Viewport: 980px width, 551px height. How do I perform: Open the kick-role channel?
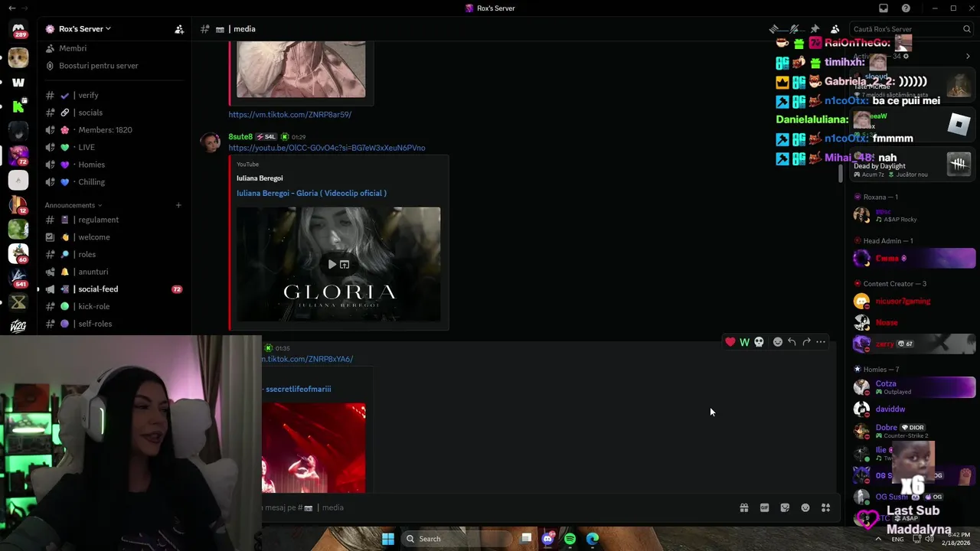click(x=115, y=306)
